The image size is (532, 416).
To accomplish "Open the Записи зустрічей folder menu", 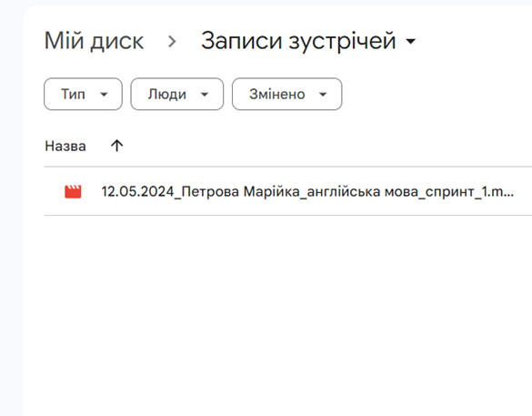I will coord(308,41).
